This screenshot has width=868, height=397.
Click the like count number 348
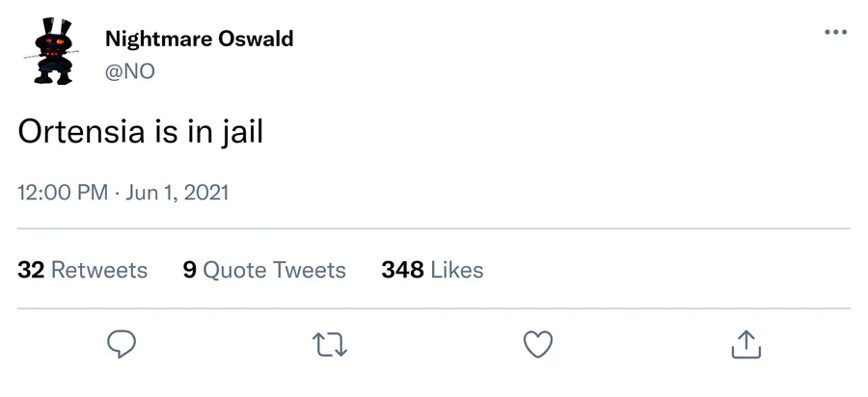[402, 270]
